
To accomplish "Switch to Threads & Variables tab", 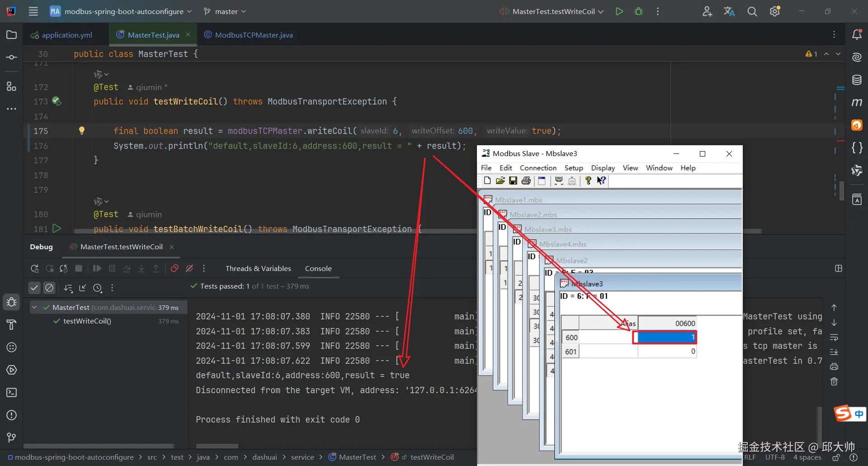I will coord(258,269).
